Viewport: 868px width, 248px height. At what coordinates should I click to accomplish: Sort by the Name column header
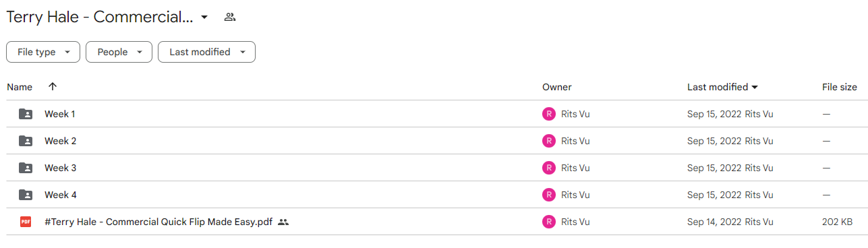20,87
